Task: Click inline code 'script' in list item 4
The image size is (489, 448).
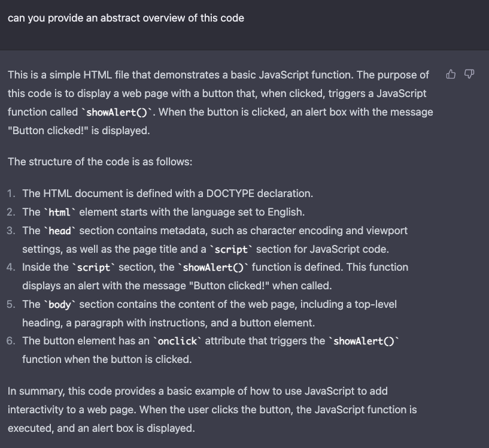Action: click(93, 268)
